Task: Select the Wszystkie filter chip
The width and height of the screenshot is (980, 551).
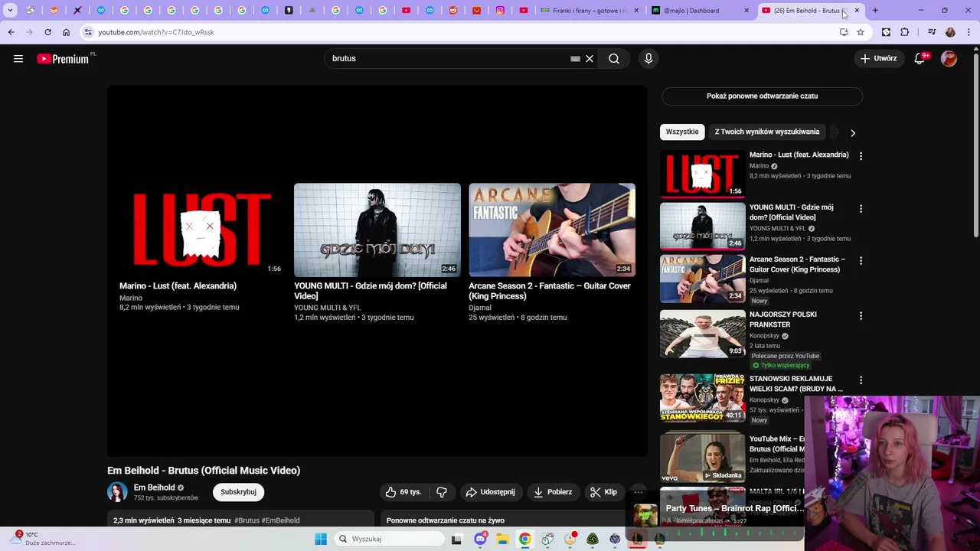Action: click(x=682, y=132)
